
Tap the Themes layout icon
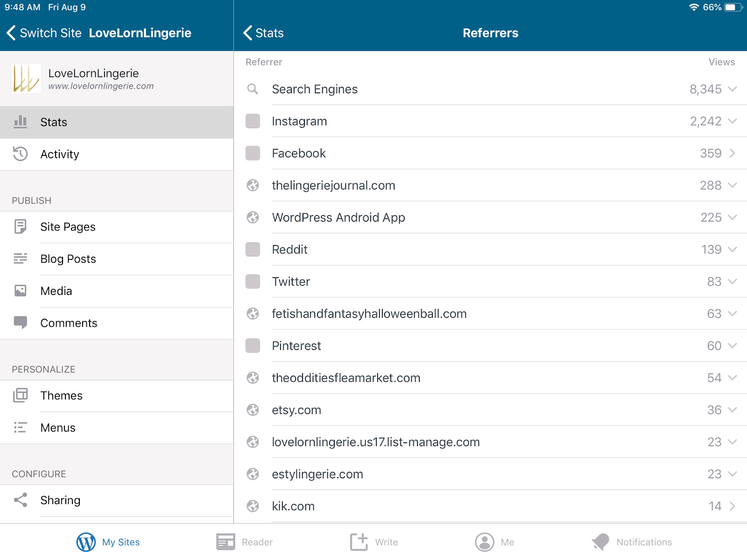tap(20, 395)
